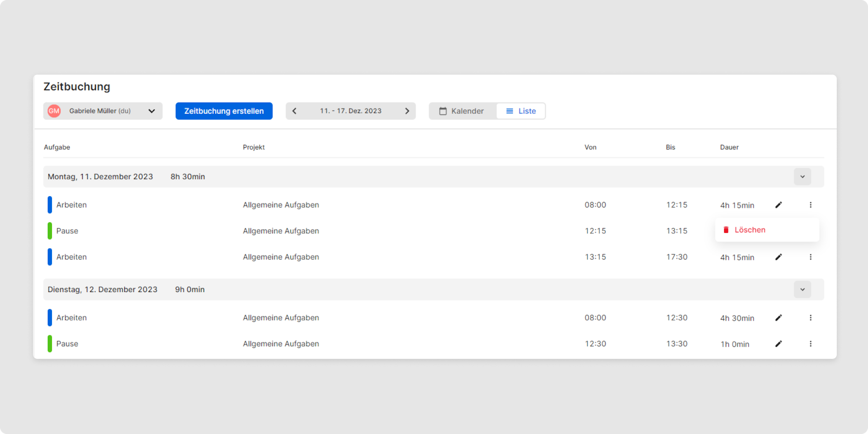Collapse the Dienstag, 12. Dezember 2023 group
The width and height of the screenshot is (868, 434).
[802, 289]
